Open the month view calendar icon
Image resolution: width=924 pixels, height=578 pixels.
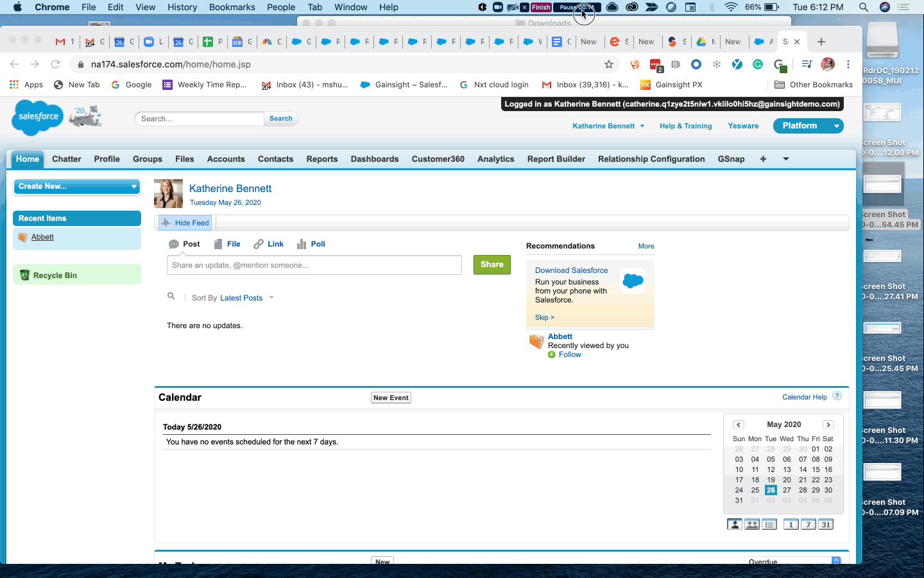826,525
